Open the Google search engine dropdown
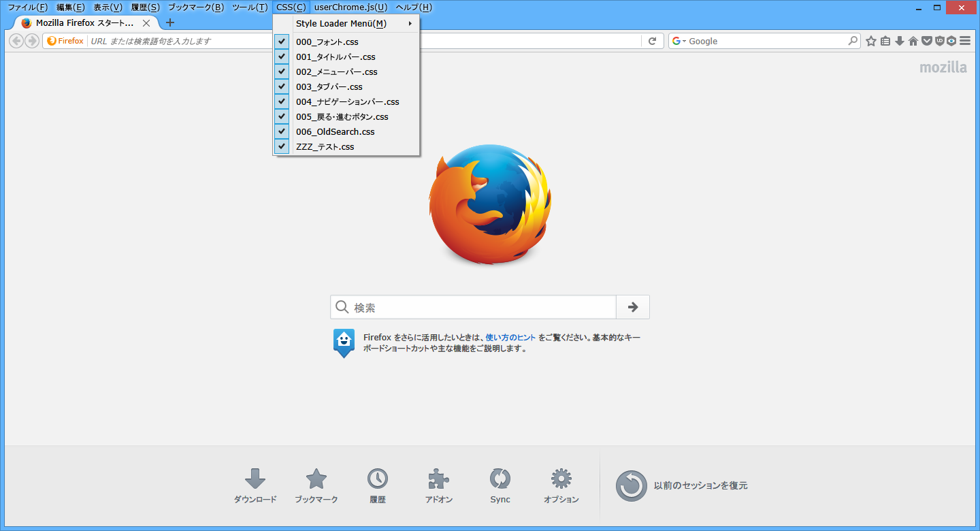Viewport: 980px width, 531px height. point(679,41)
